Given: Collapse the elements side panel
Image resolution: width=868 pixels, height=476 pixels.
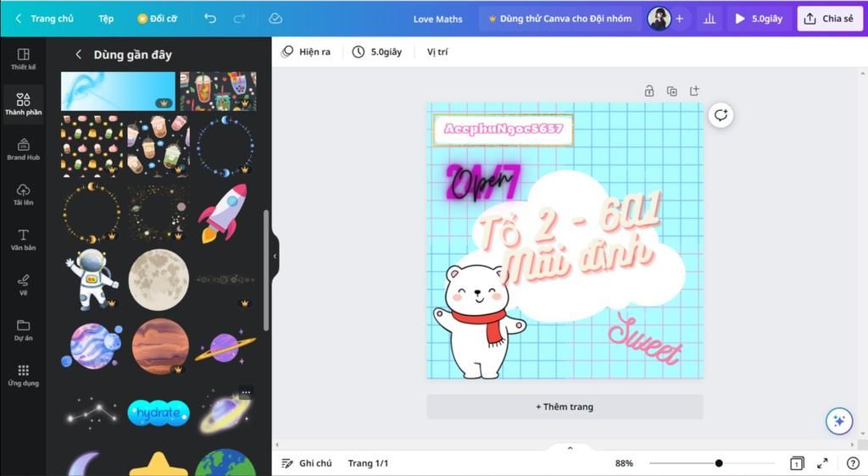Looking at the screenshot, I should (275, 257).
